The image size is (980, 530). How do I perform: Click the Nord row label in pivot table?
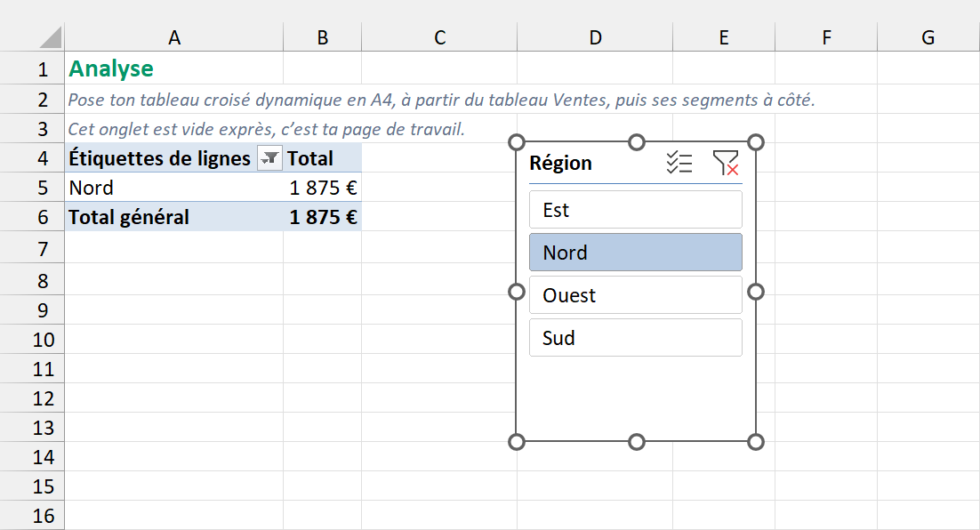[x=173, y=188]
